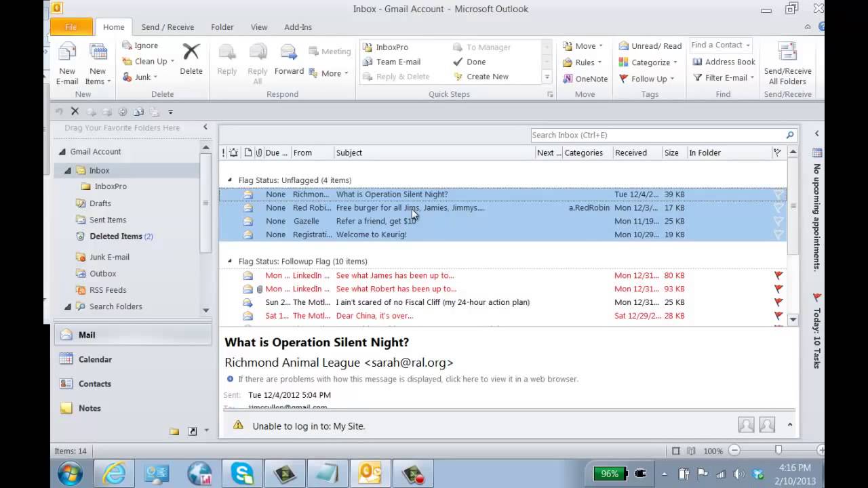Flag the Welcome to Keurig email
Image resolution: width=868 pixels, height=488 pixels.
(778, 235)
